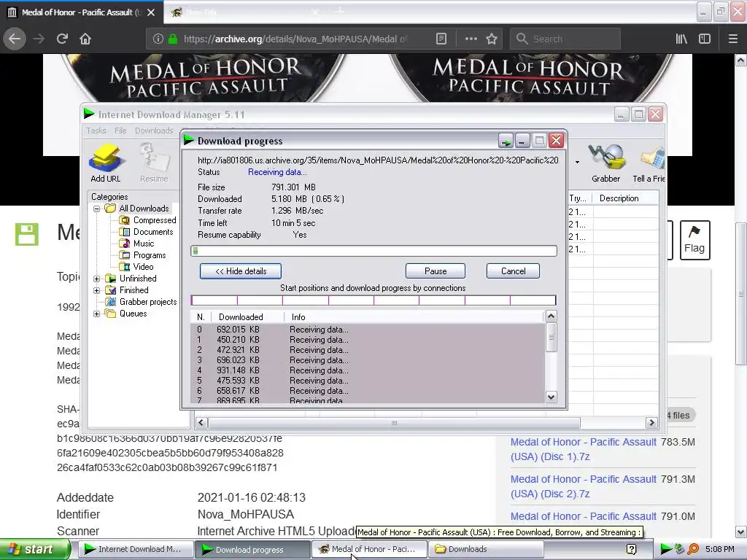
Task: Click the Firefox page scroll down arrow
Action: click(x=741, y=532)
